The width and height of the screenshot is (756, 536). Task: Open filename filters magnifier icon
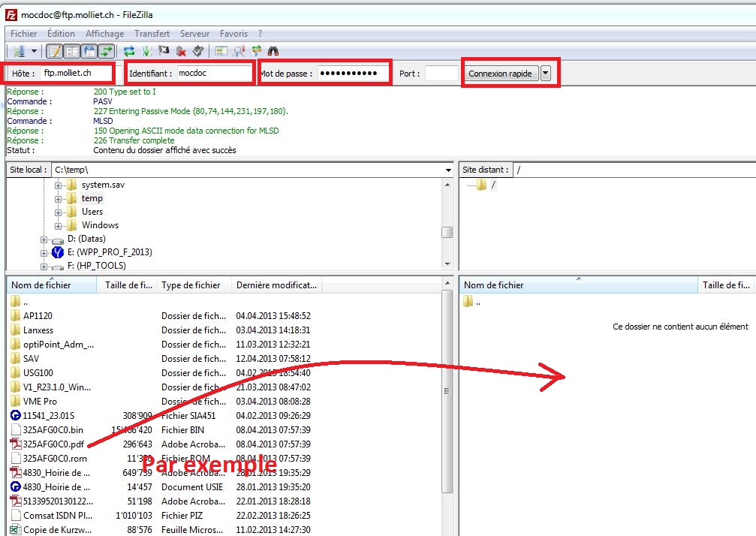[239, 51]
